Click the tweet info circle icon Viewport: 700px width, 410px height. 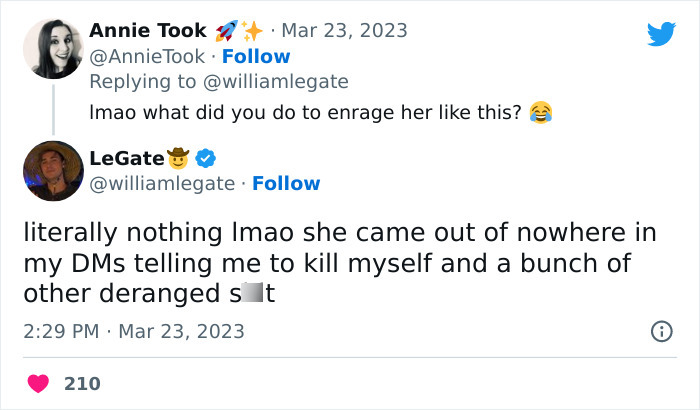click(660, 331)
